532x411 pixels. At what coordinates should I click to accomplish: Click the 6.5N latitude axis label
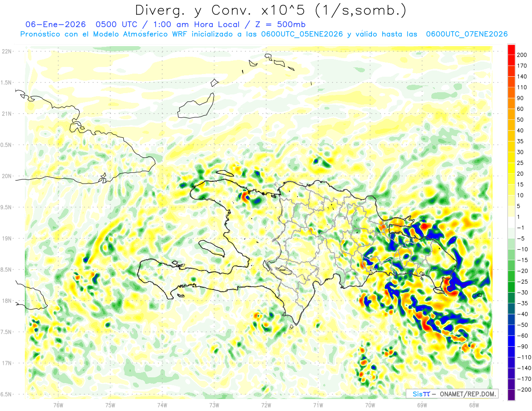tap(7, 394)
